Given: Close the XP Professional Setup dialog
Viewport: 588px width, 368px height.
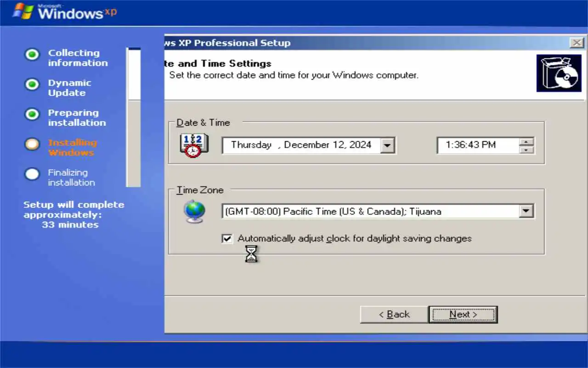Looking at the screenshot, I should pos(577,43).
